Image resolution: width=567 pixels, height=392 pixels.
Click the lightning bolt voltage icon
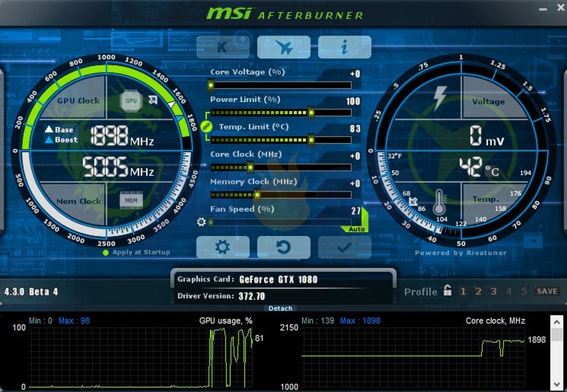pos(440,97)
